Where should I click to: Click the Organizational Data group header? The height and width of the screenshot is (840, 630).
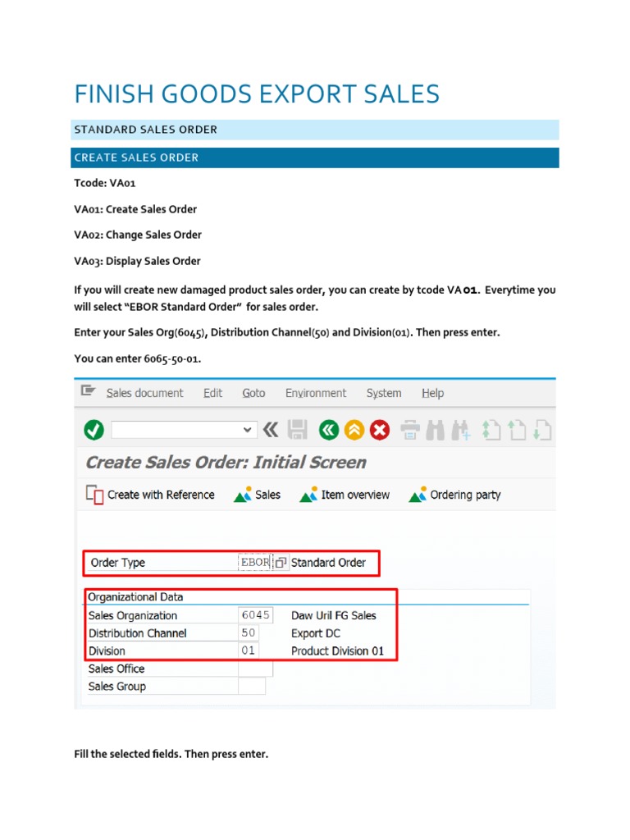(135, 597)
